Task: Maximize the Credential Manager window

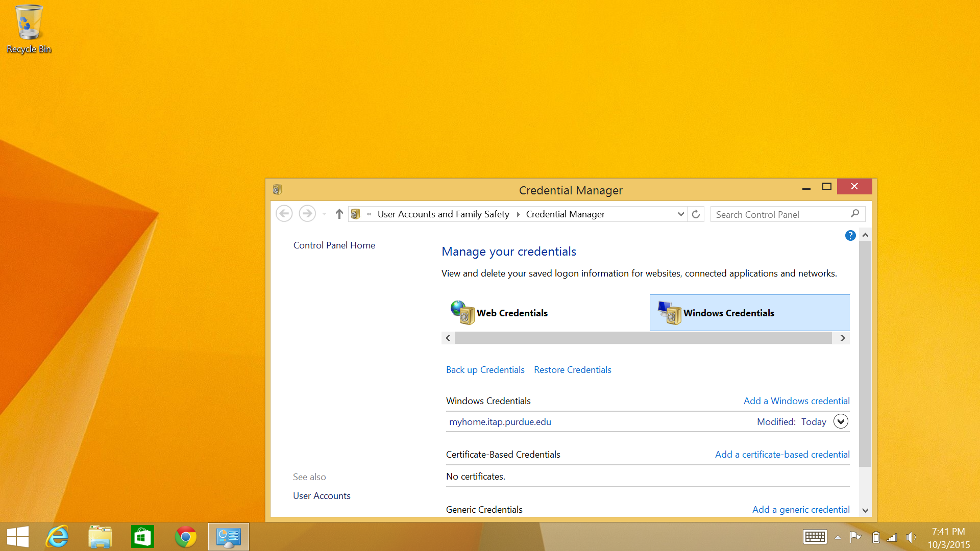Action: (x=827, y=187)
